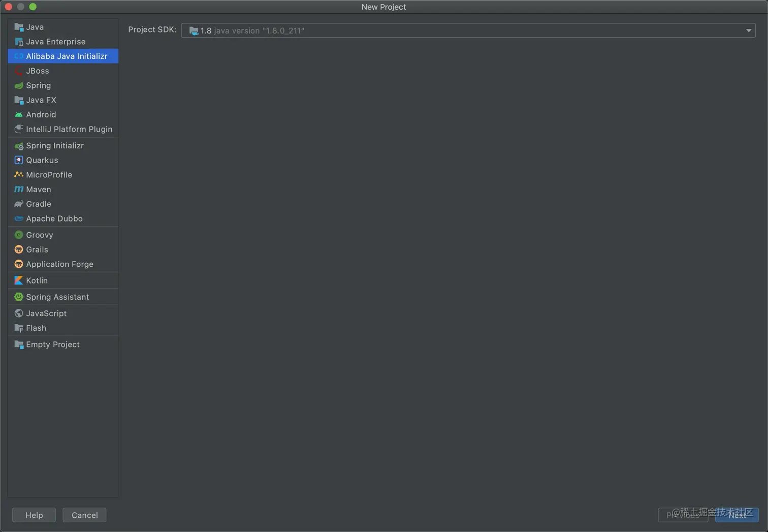
Task: Choose Spring Initializr generator
Action: [x=63, y=146]
